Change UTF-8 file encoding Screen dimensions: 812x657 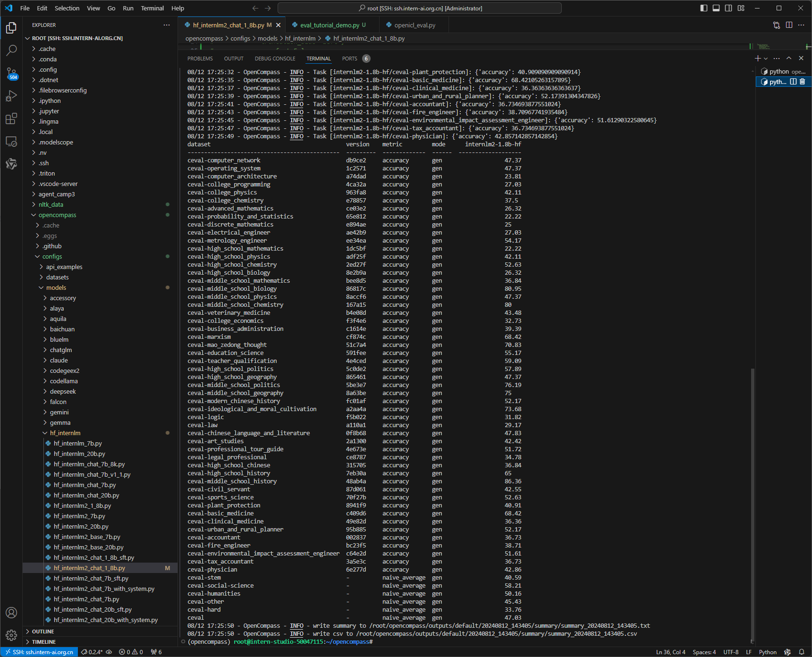click(x=731, y=652)
